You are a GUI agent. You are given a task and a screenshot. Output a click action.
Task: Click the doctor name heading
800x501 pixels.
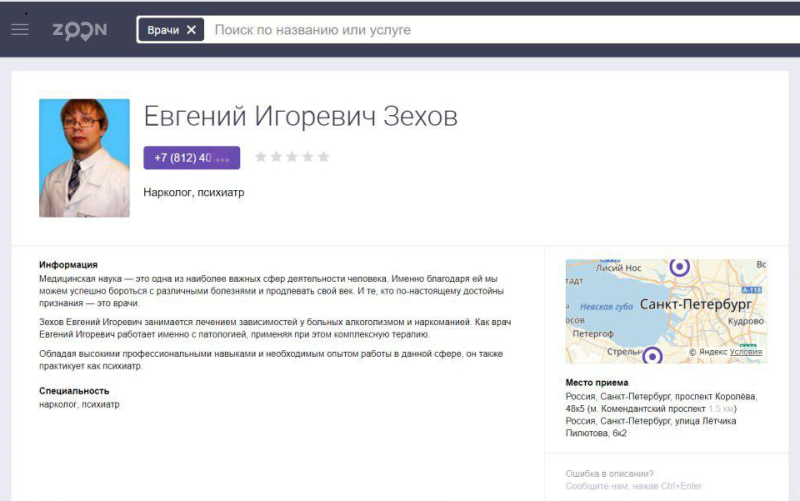point(301,117)
